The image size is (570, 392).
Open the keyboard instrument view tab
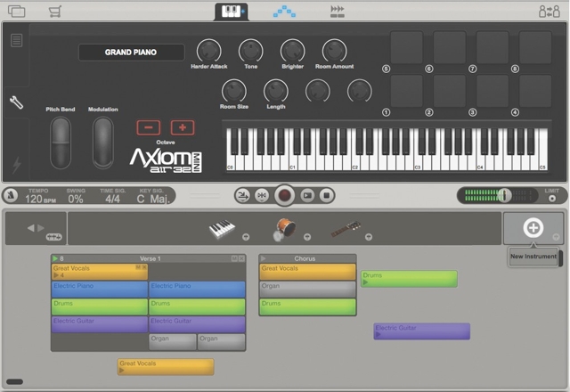click(x=232, y=12)
